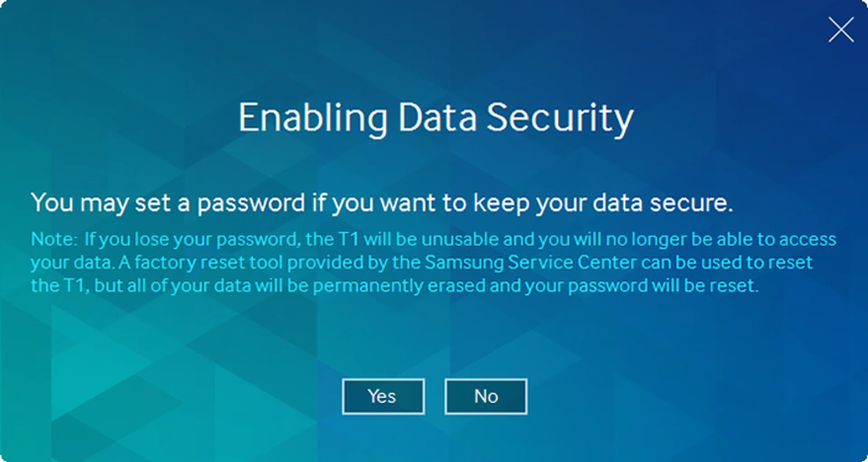Reject the password prompt via No
Image resolution: width=868 pixels, height=462 pixels.
tap(486, 396)
